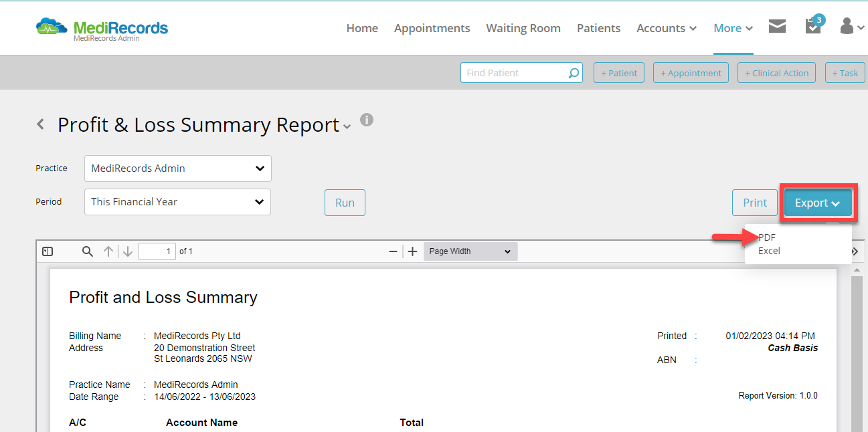Click the + Appointment button
This screenshot has width=868, height=432.
pyautogui.click(x=691, y=73)
